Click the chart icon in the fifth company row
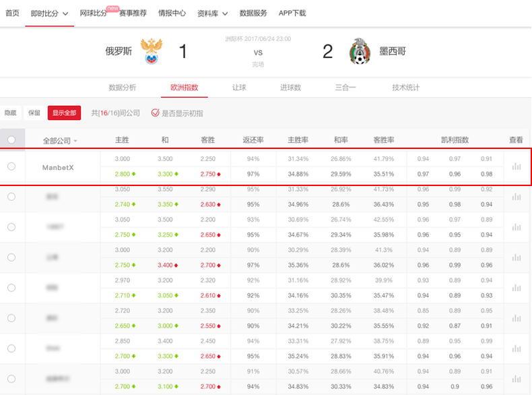This screenshot has height=395, width=532. click(517, 288)
